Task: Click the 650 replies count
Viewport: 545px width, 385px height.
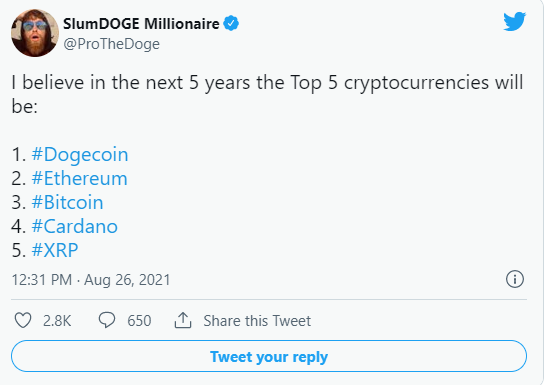Action: tap(139, 321)
